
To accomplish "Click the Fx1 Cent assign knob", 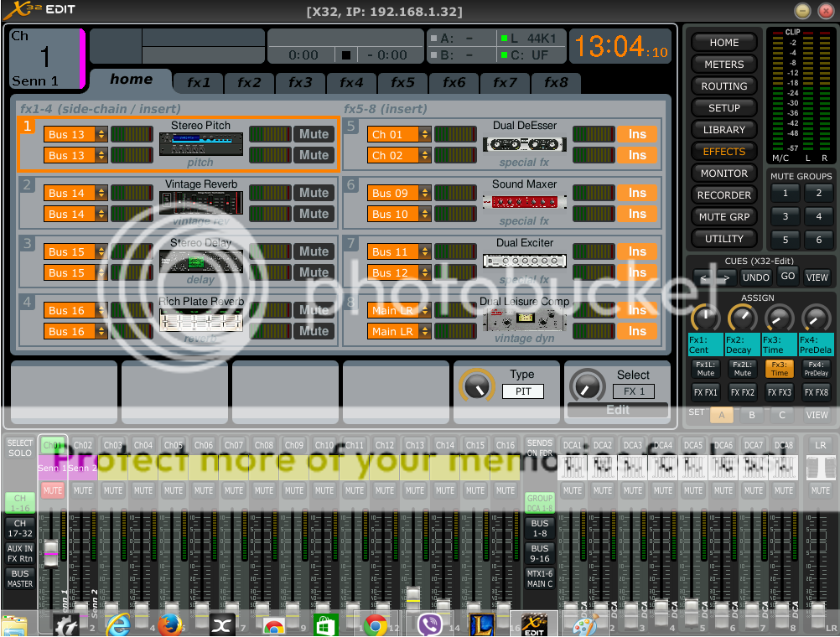I will point(705,318).
